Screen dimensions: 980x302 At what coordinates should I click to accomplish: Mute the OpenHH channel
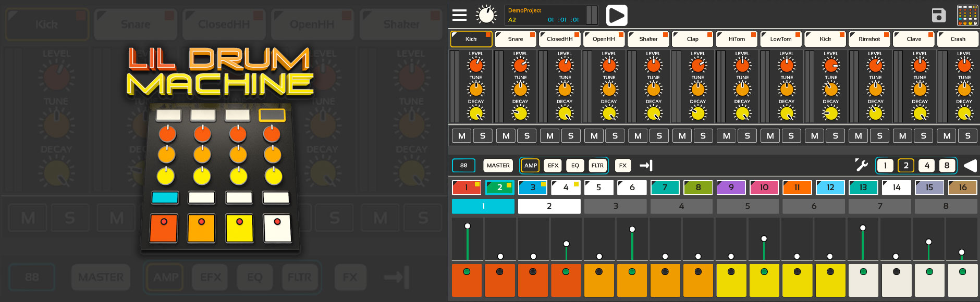(594, 136)
